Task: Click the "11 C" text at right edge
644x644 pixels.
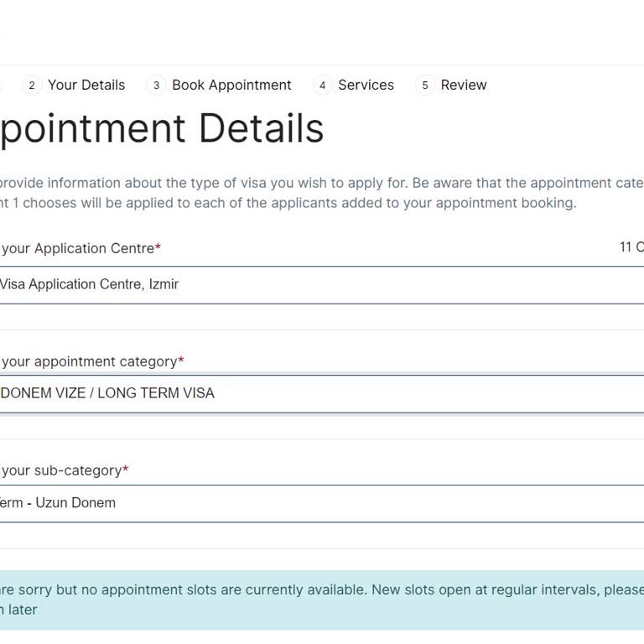Action: [631, 247]
